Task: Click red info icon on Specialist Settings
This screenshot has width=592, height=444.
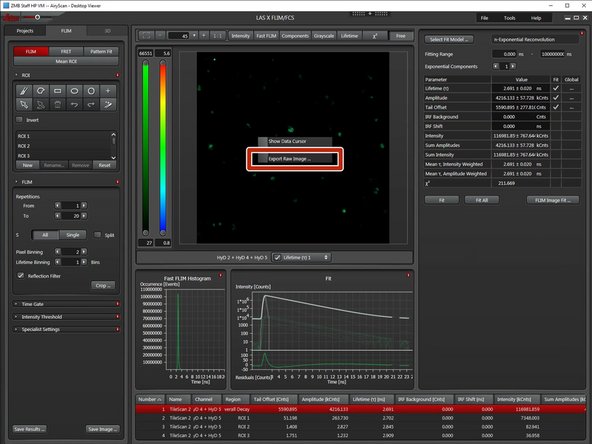Action: coord(117,329)
